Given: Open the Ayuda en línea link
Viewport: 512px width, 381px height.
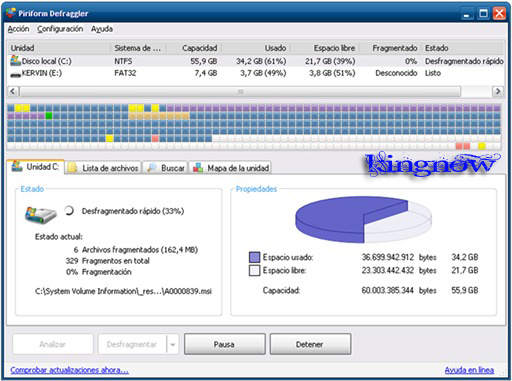Looking at the screenshot, I should point(469,370).
